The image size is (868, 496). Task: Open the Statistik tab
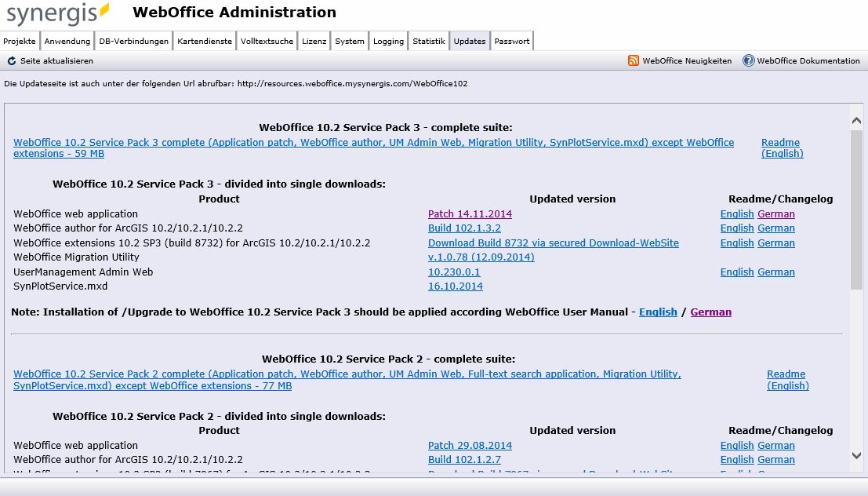[x=428, y=41]
